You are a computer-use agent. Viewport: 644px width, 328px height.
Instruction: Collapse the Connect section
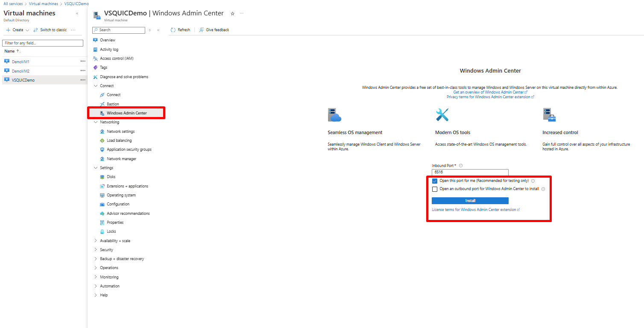95,86
